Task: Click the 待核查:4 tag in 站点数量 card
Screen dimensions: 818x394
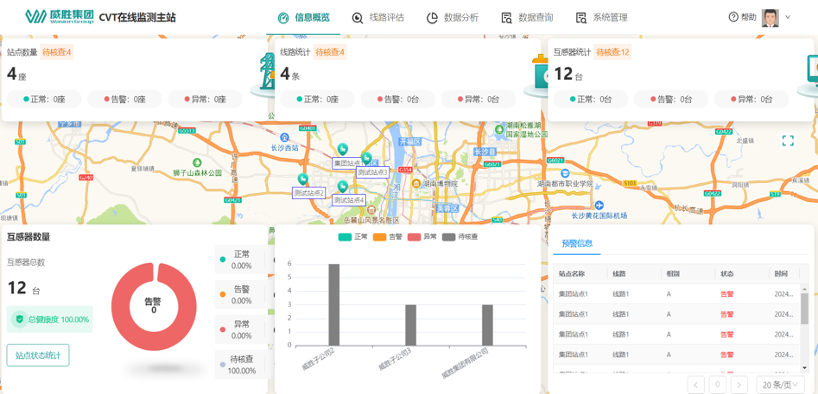Action: (x=57, y=52)
